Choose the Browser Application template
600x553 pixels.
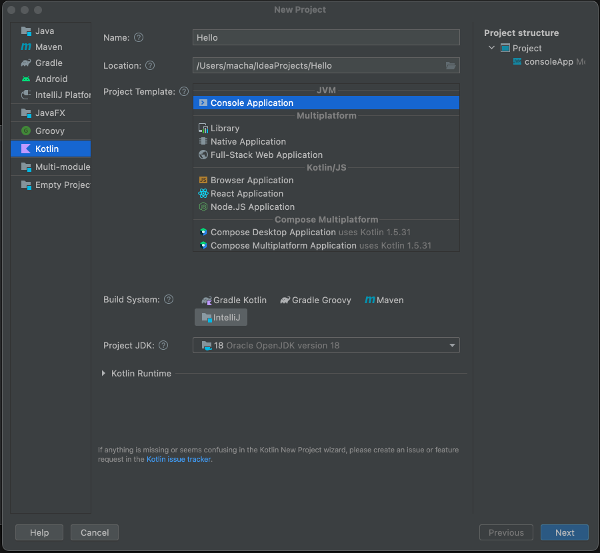pyautogui.click(x=326, y=180)
